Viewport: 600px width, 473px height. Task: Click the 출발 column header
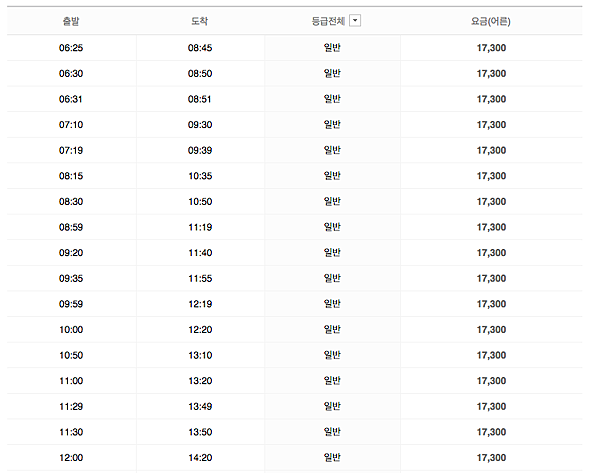71,21
